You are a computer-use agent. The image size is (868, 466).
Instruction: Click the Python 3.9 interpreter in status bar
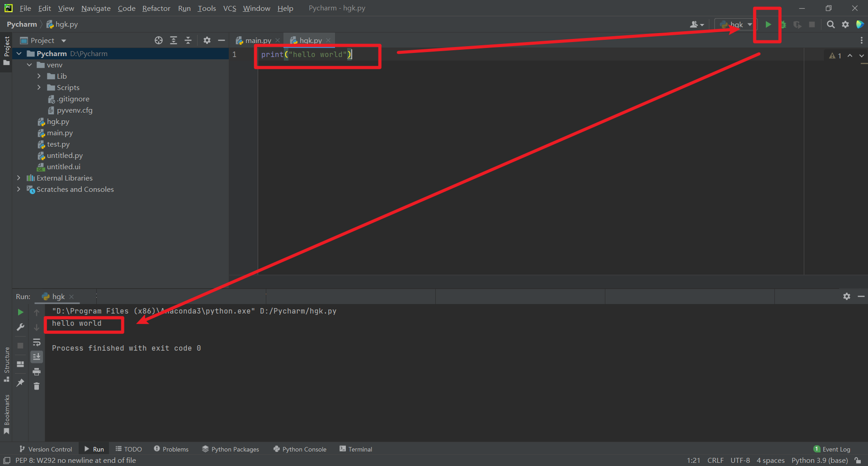pos(819,460)
